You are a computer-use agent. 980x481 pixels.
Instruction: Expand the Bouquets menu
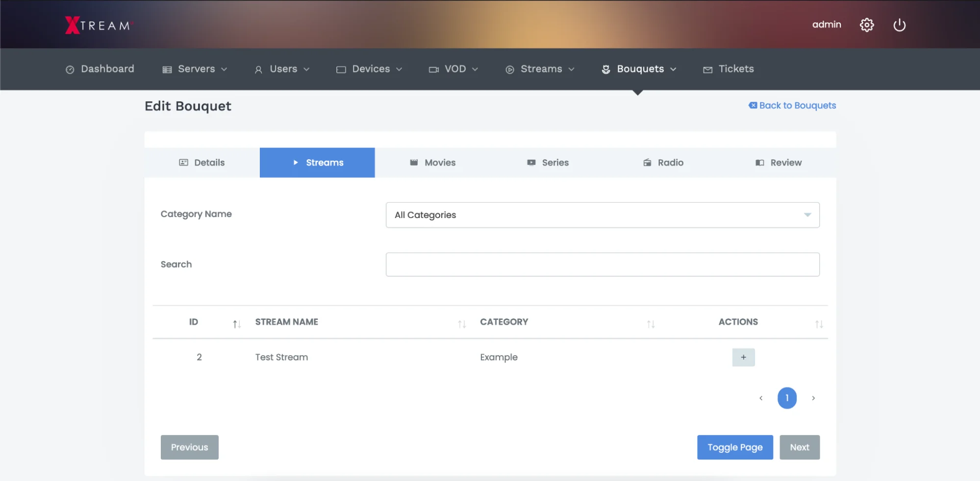(x=639, y=69)
